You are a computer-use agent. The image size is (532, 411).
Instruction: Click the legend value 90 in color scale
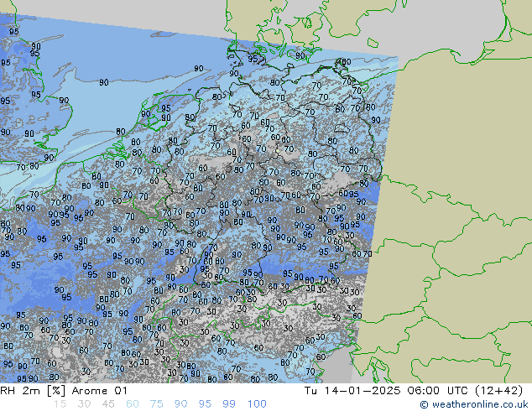[181, 404]
